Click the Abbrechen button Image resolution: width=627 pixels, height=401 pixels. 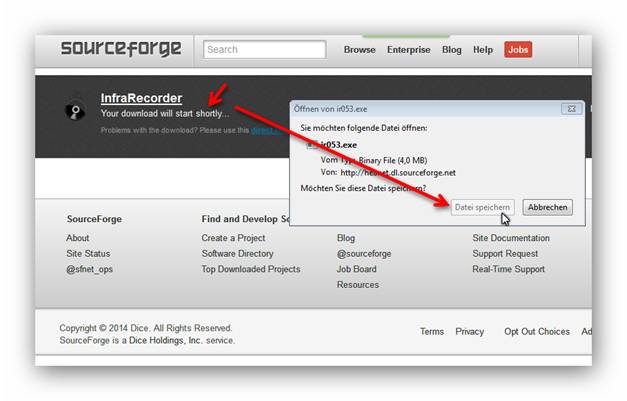click(x=547, y=207)
